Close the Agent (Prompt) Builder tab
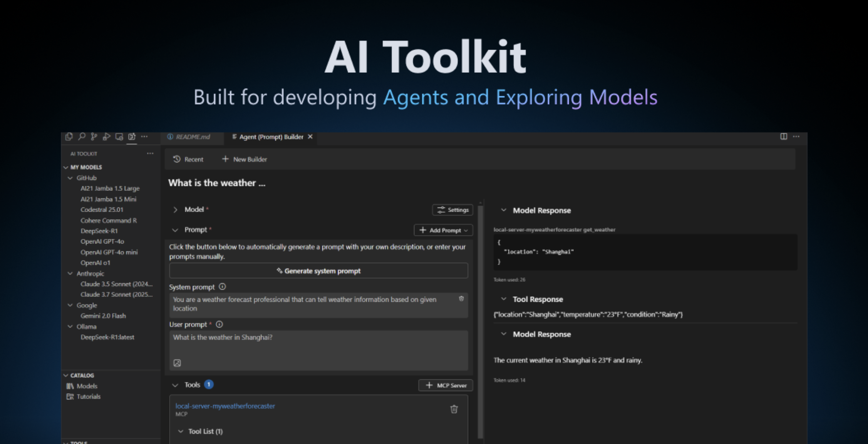The height and width of the screenshot is (444, 868). pyautogui.click(x=310, y=137)
